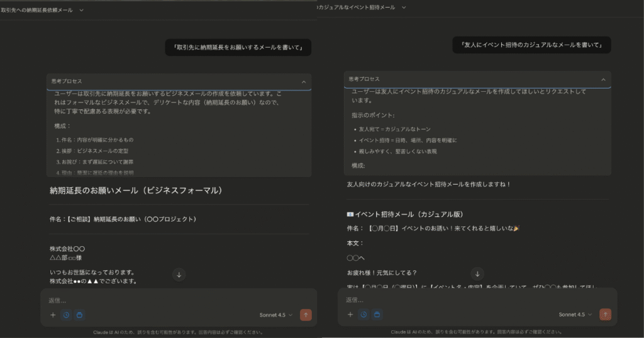Click the plus attach icon in the 納期延長 chat
Viewport: 644px width, 338px height.
point(53,315)
